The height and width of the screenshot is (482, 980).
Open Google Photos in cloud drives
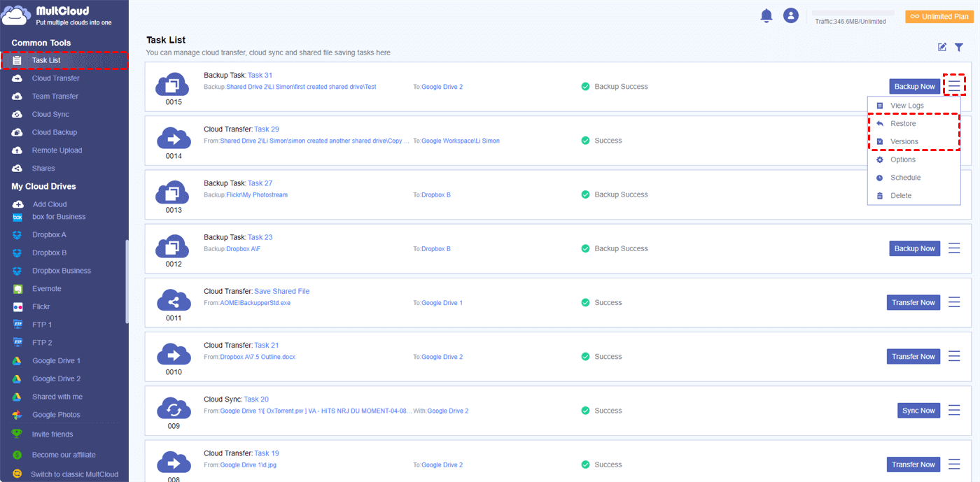coord(56,415)
